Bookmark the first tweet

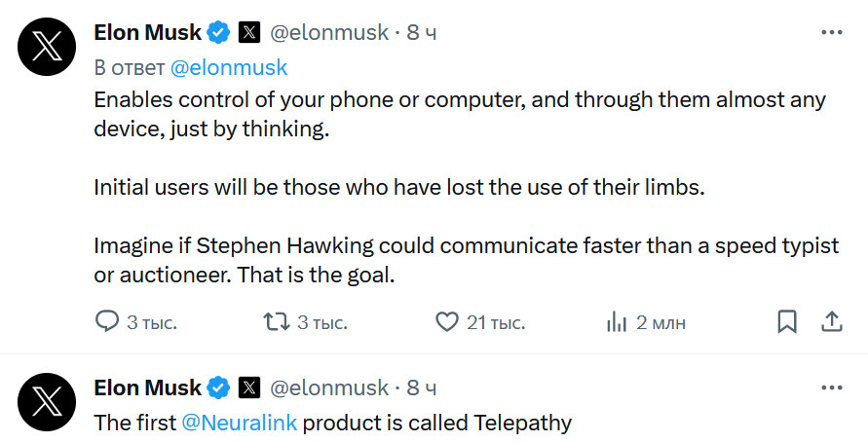click(787, 321)
